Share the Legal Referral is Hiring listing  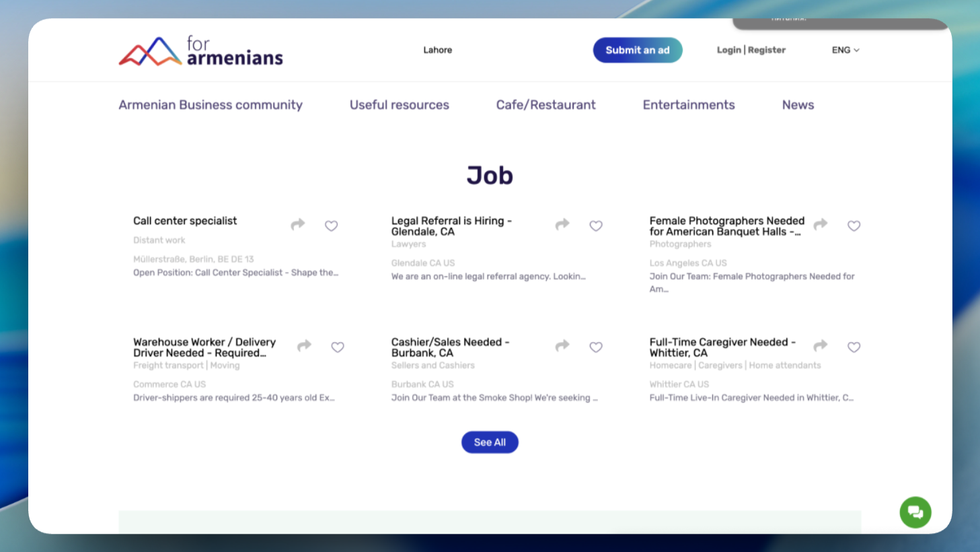[562, 224]
